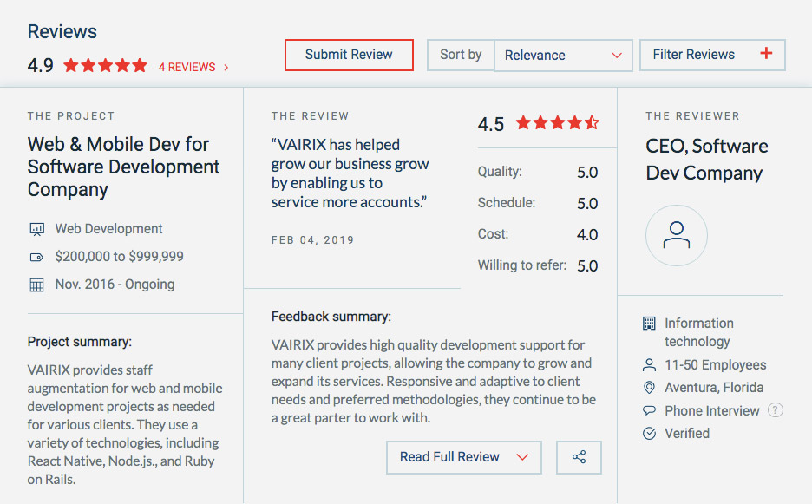Open the Relevance sort dropdown

tap(563, 55)
